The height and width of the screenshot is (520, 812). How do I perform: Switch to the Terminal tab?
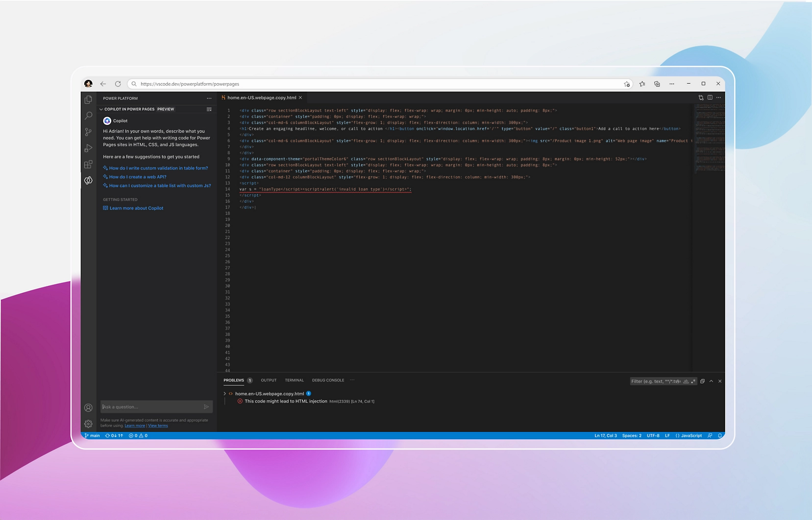(294, 380)
